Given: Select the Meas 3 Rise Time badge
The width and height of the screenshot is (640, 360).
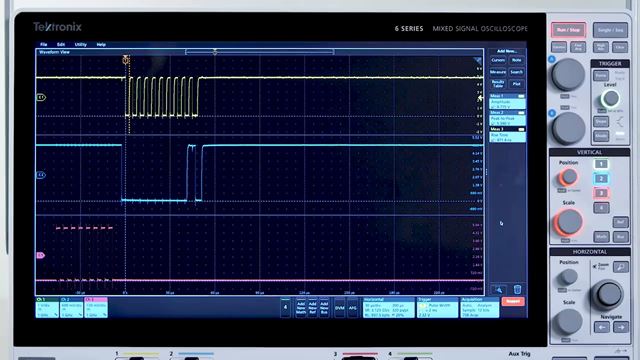Looking at the screenshot, I should 507,135.
